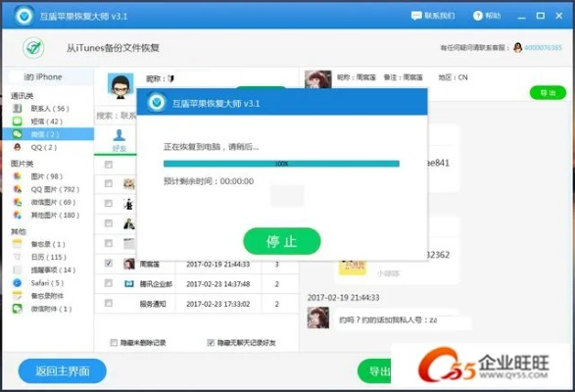Click the green 停止 stop button

[x=282, y=241]
